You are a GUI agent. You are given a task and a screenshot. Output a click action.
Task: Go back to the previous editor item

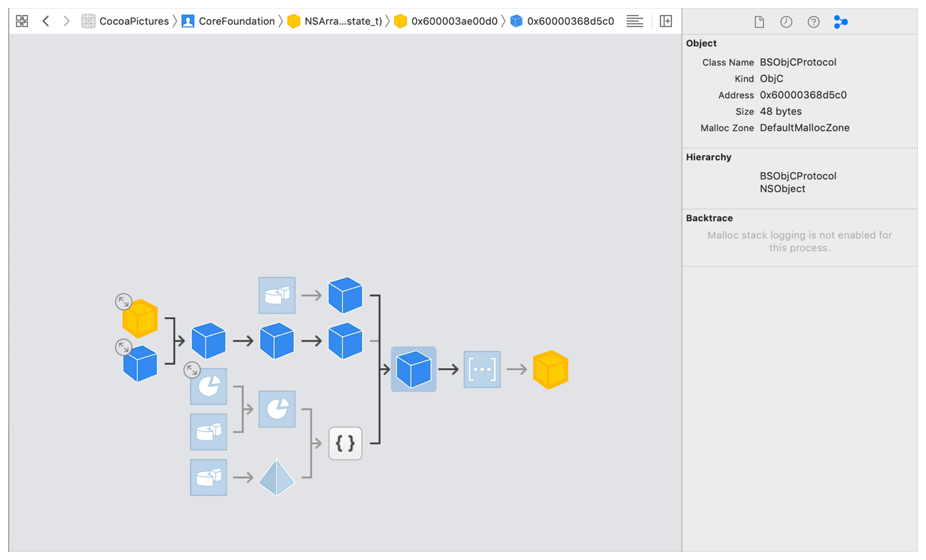coord(46,21)
